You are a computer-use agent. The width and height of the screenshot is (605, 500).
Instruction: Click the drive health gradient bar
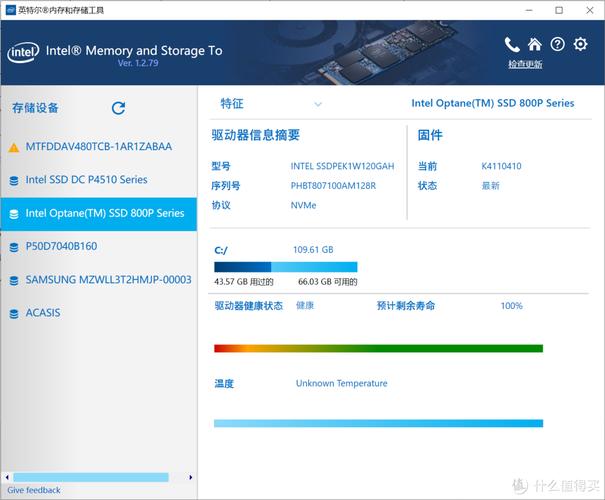click(379, 348)
